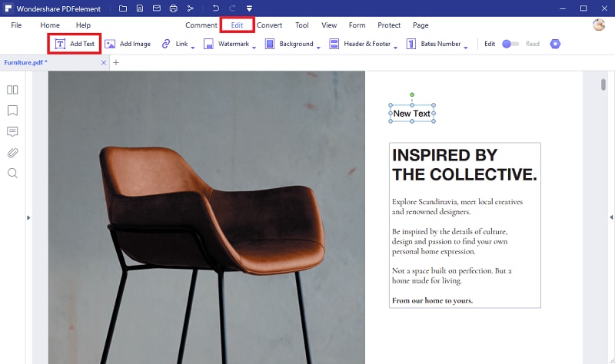Open the comments panel icon
The width and height of the screenshot is (615, 364).
pyautogui.click(x=12, y=131)
